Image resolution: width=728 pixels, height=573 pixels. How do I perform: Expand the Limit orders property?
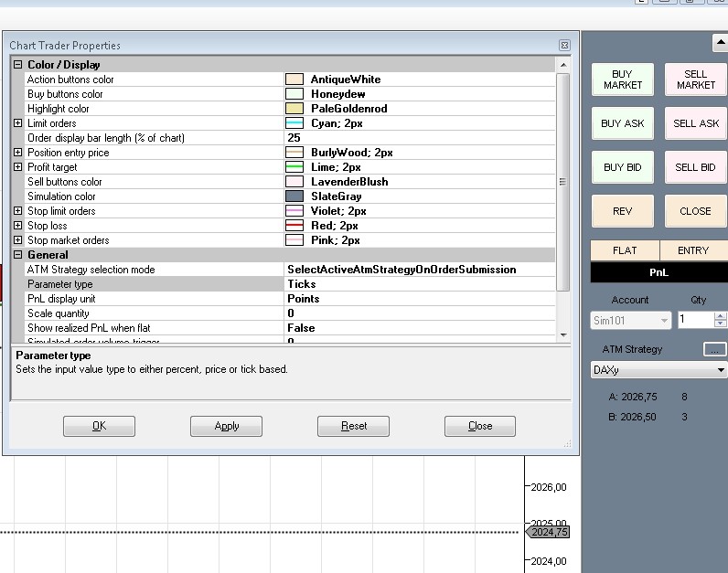(18, 123)
